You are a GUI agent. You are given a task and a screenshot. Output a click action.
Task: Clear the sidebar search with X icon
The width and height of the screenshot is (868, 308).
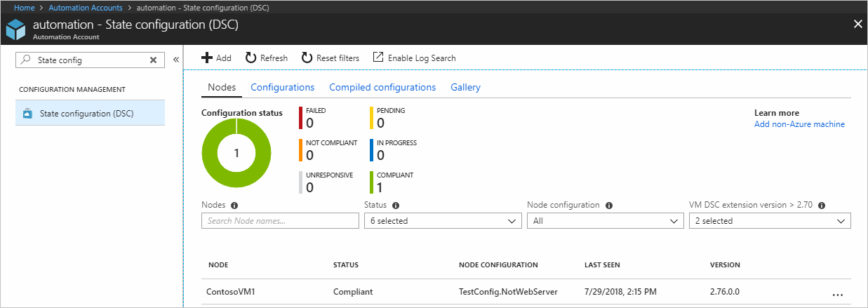coord(153,60)
